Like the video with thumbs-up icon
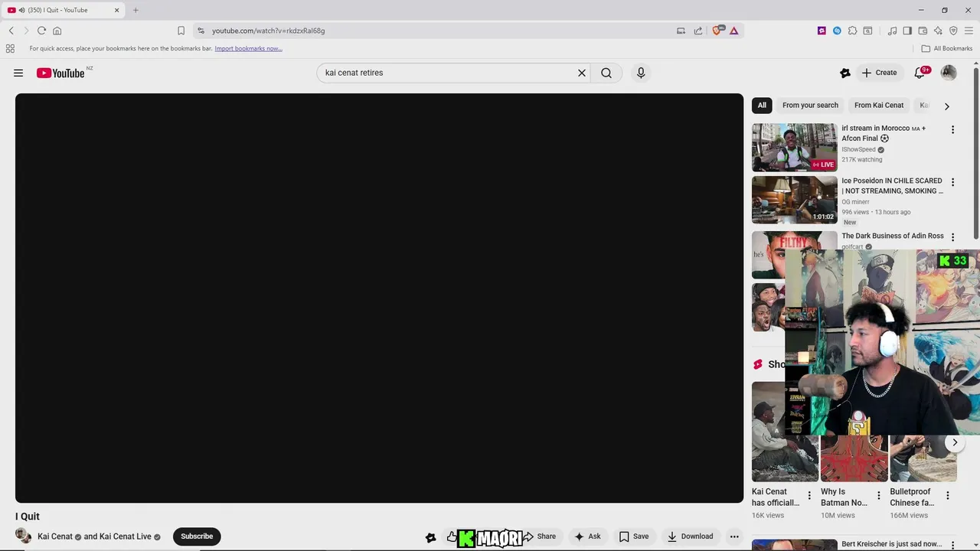980x551 pixels. coord(452,536)
